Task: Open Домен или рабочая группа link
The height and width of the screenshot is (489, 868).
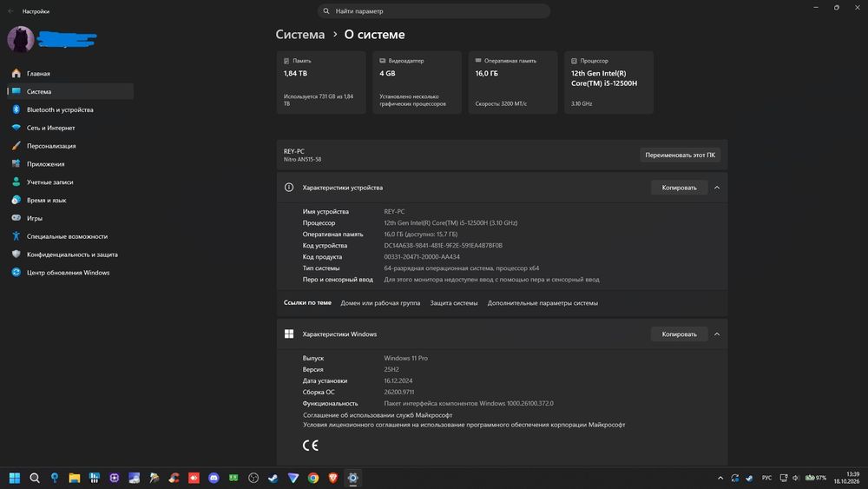Action: click(380, 303)
